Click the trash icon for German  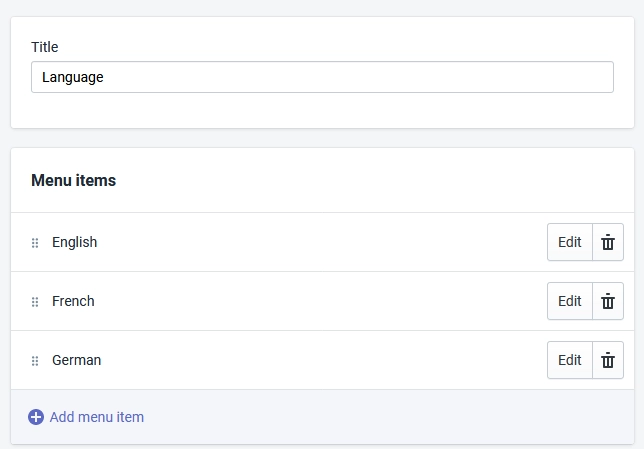(x=607, y=360)
